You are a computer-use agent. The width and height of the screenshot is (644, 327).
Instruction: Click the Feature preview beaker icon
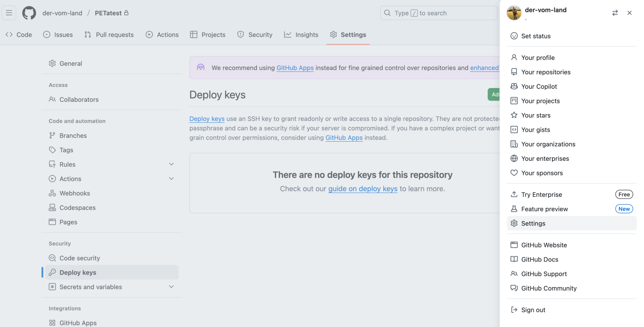coord(514,209)
